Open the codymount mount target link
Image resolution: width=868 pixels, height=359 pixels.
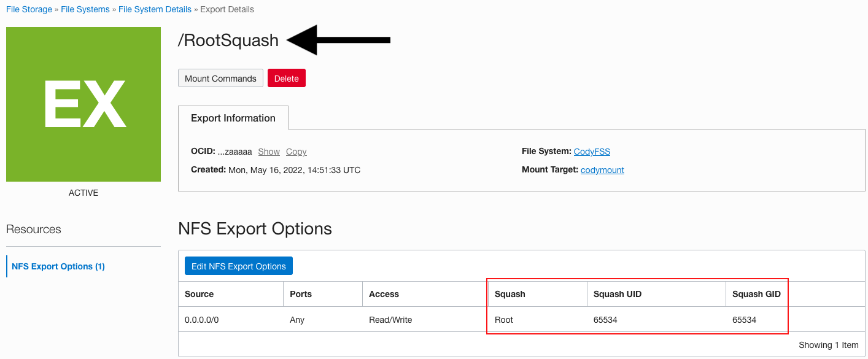(x=602, y=170)
